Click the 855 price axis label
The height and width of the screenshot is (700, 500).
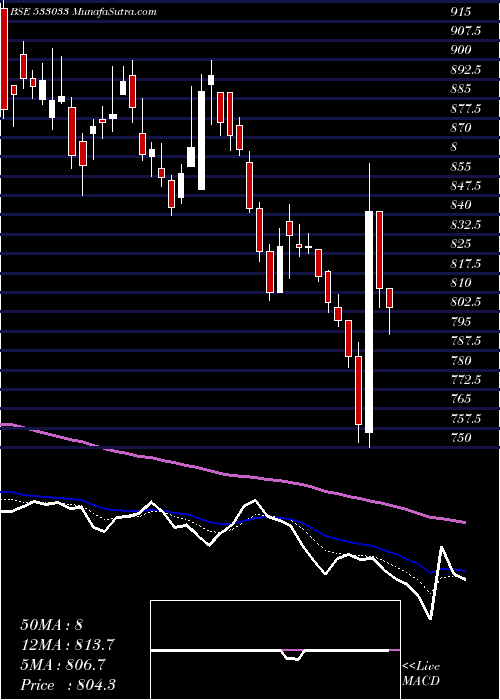(x=460, y=167)
